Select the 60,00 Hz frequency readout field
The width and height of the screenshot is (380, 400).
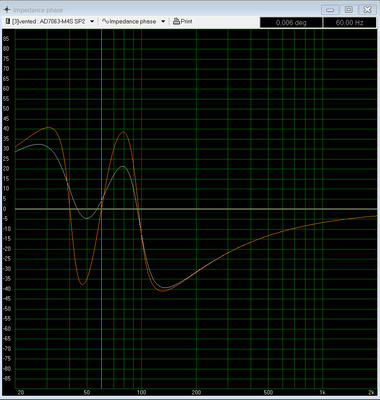350,23
